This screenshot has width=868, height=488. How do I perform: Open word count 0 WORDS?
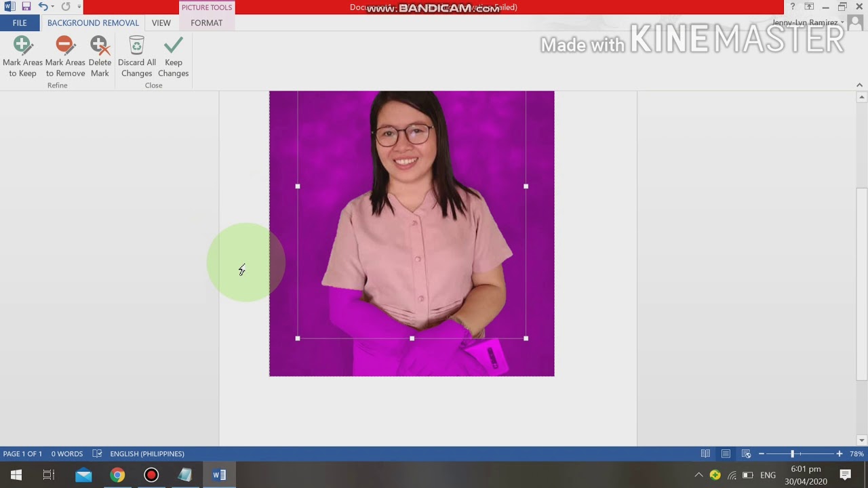pos(67,453)
